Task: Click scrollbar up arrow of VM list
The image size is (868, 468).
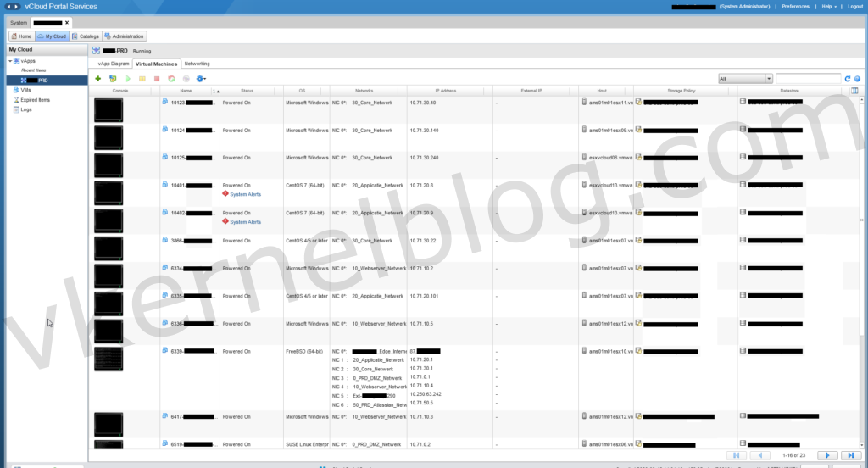Action: (861, 100)
